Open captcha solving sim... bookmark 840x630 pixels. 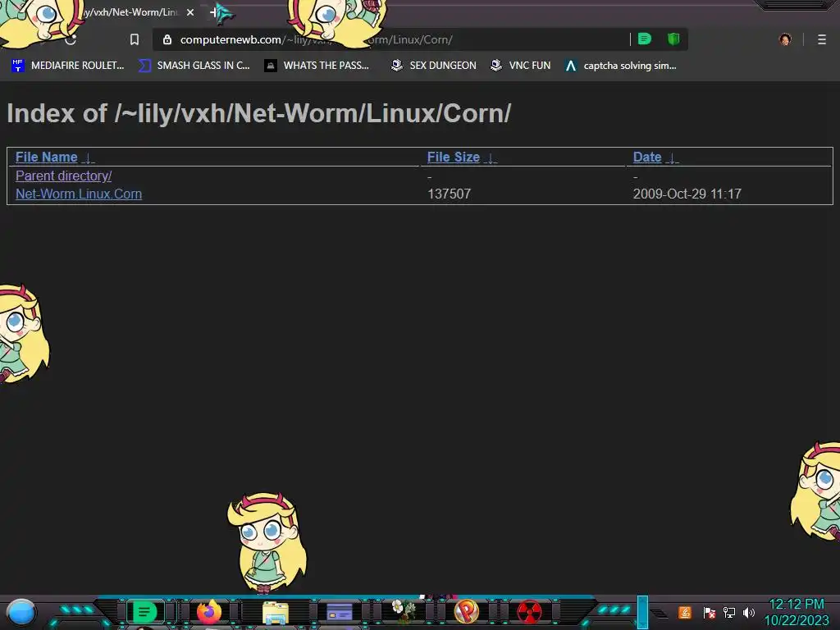(621, 66)
